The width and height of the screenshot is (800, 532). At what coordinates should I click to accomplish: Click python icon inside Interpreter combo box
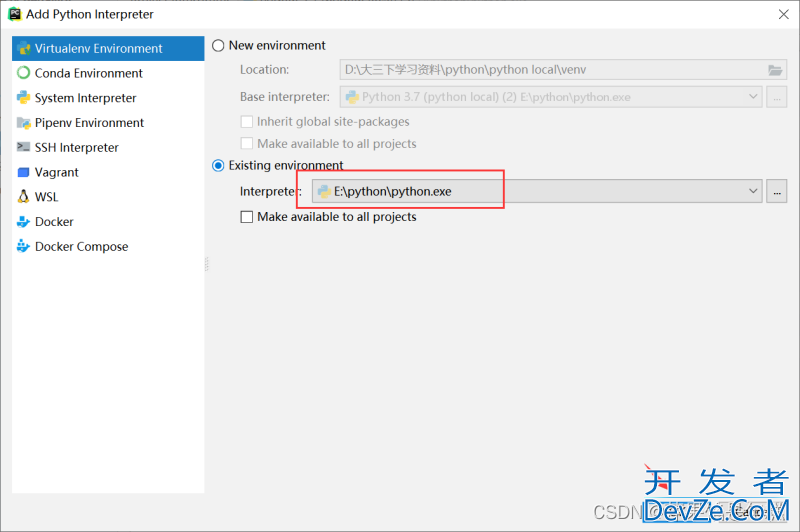(324, 191)
